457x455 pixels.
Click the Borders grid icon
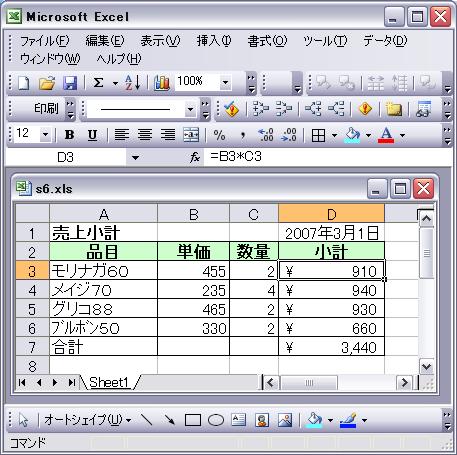318,135
